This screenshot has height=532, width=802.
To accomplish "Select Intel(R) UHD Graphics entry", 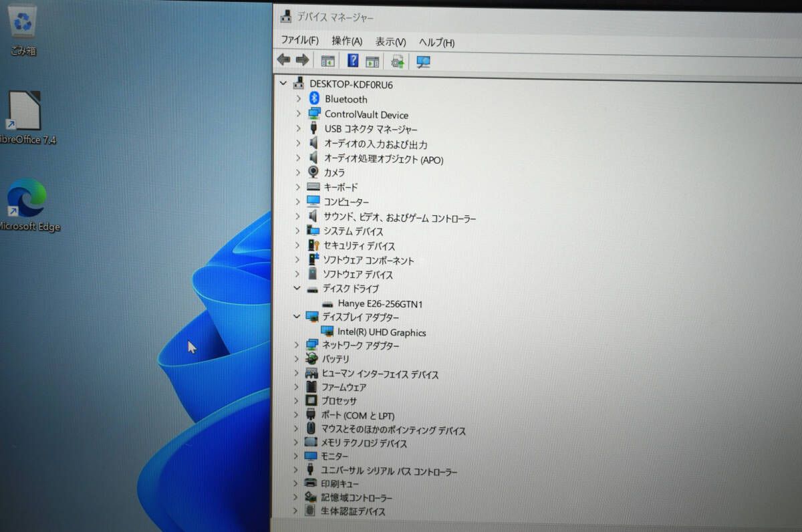I will tap(382, 332).
